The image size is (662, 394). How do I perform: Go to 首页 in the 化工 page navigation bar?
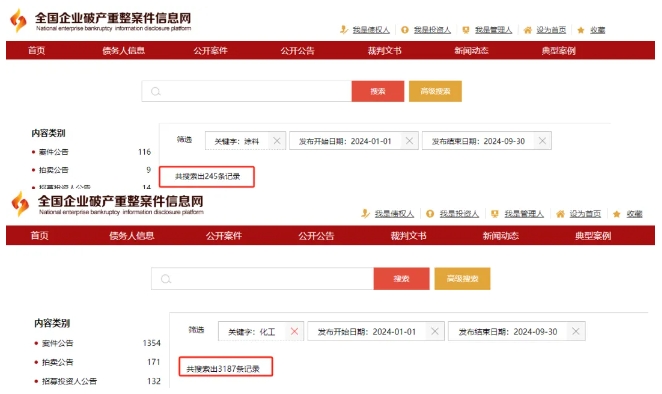click(40, 236)
